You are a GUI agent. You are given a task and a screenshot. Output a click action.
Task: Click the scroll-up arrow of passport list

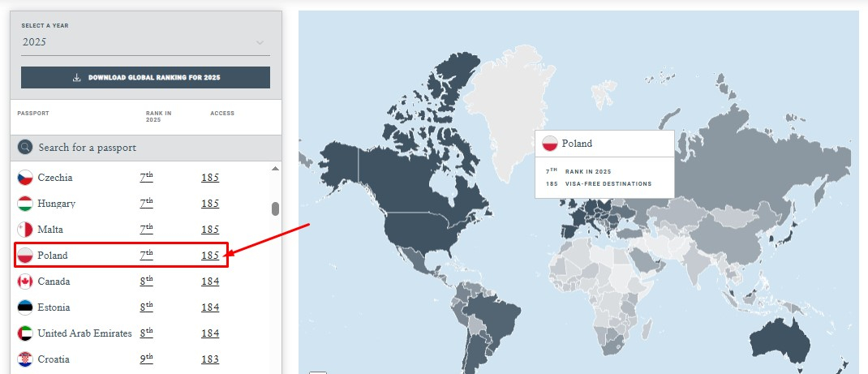point(275,169)
